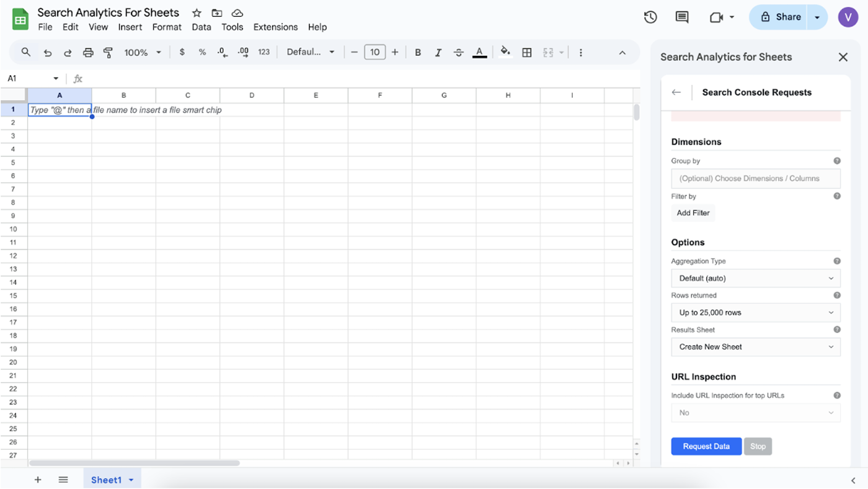Click the all sheets list icon

click(63, 480)
